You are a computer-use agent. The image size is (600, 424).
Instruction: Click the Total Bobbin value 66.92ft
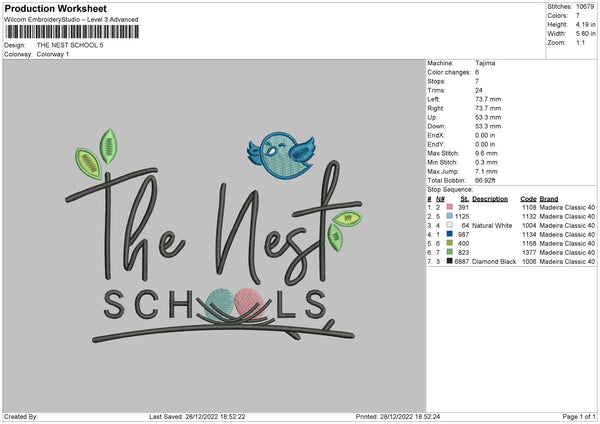[x=485, y=180]
